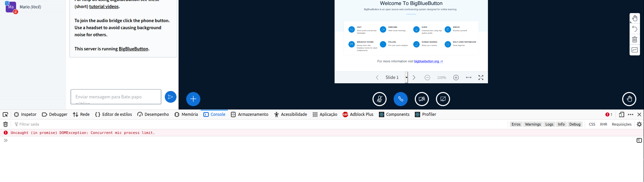This screenshot has width=644, height=182.
Task: Click the Filtrar saída filter field
Action: pyautogui.click(x=260, y=124)
